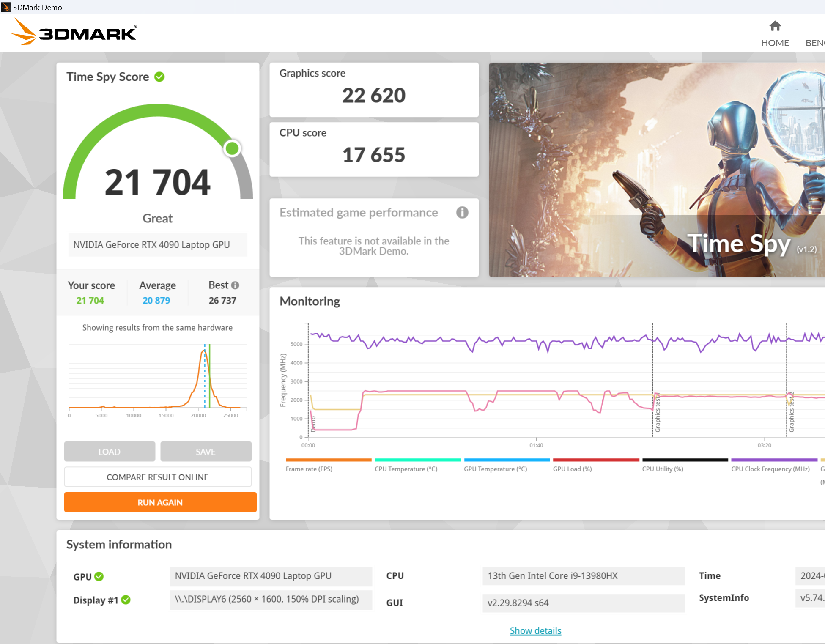Viewport: 825px width, 644px height.
Task: Click green check icon beside GPU label
Action: pos(99,576)
